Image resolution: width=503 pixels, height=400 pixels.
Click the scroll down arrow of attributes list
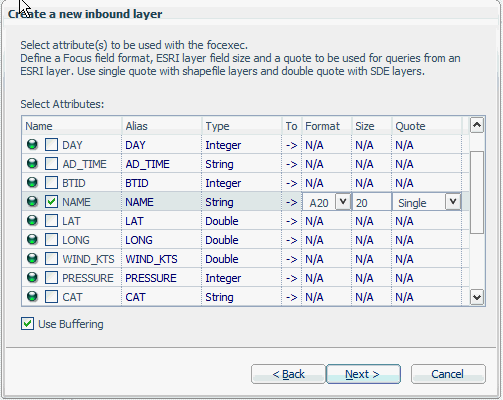477,297
